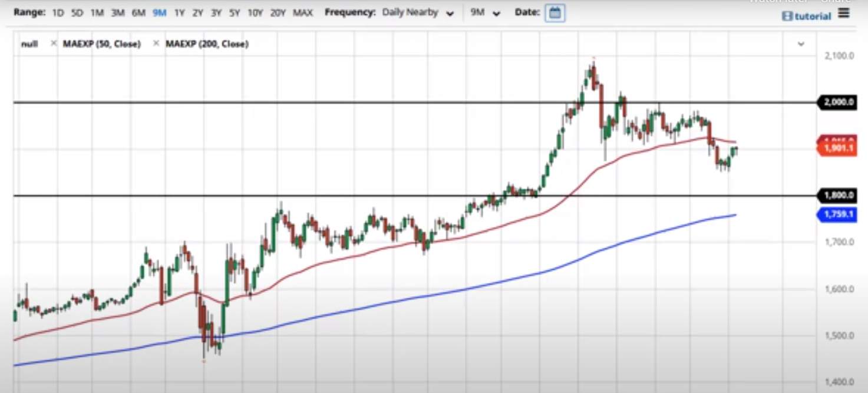Select the 6M range

click(x=138, y=12)
